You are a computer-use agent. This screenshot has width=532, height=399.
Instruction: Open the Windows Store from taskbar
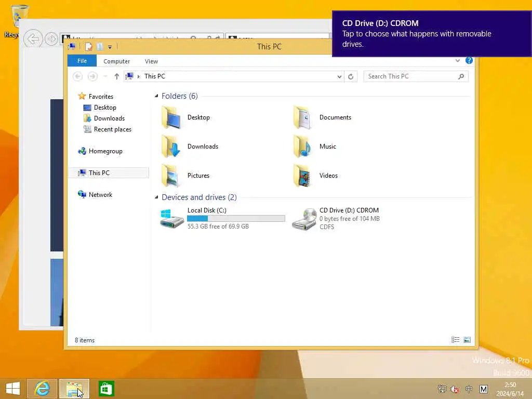tap(106, 389)
